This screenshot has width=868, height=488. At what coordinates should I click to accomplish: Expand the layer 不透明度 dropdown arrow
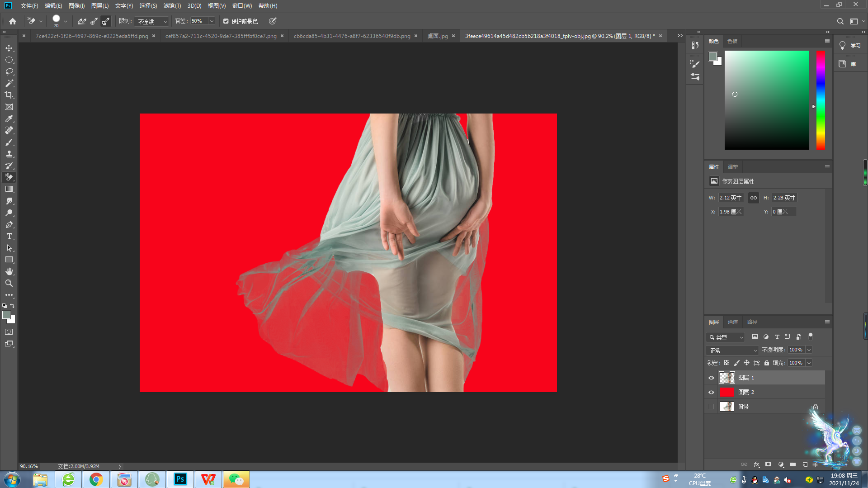809,350
